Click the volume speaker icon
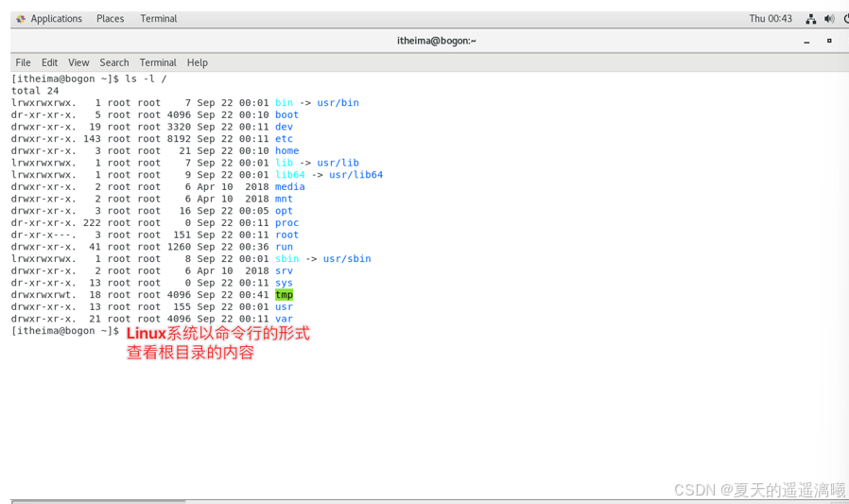The height and width of the screenshot is (504, 849). click(829, 19)
